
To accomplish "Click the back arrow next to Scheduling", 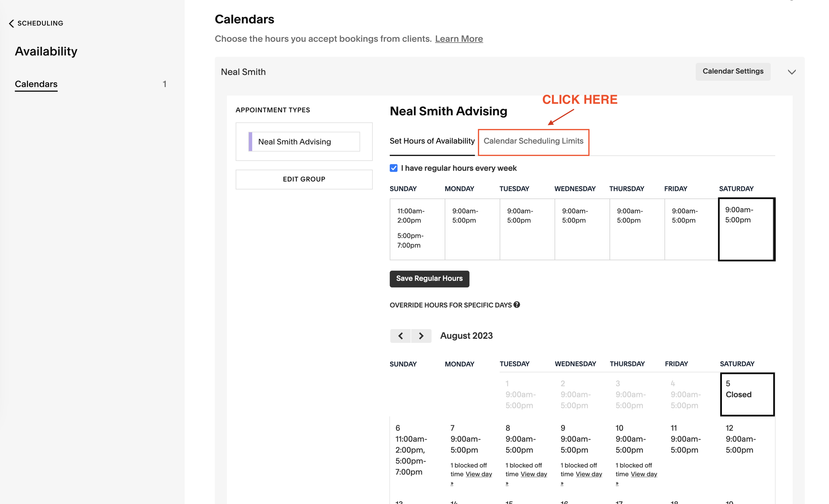I will tap(11, 23).
